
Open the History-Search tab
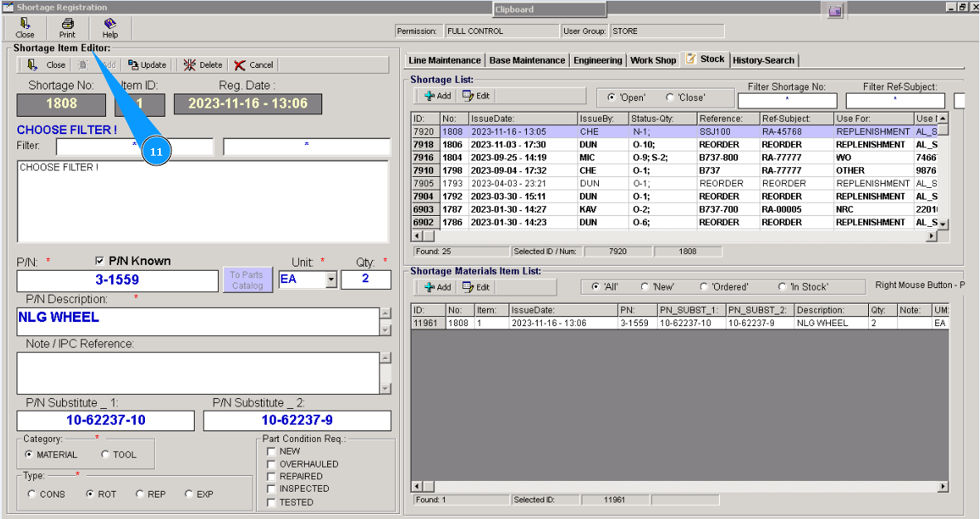point(763,60)
